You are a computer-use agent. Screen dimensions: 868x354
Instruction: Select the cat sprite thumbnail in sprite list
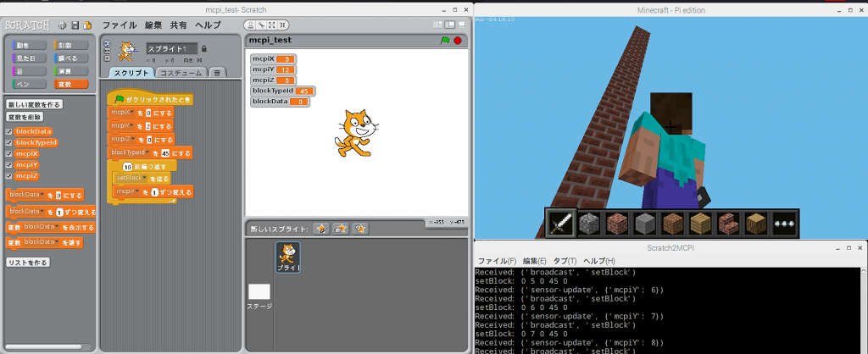point(288,257)
